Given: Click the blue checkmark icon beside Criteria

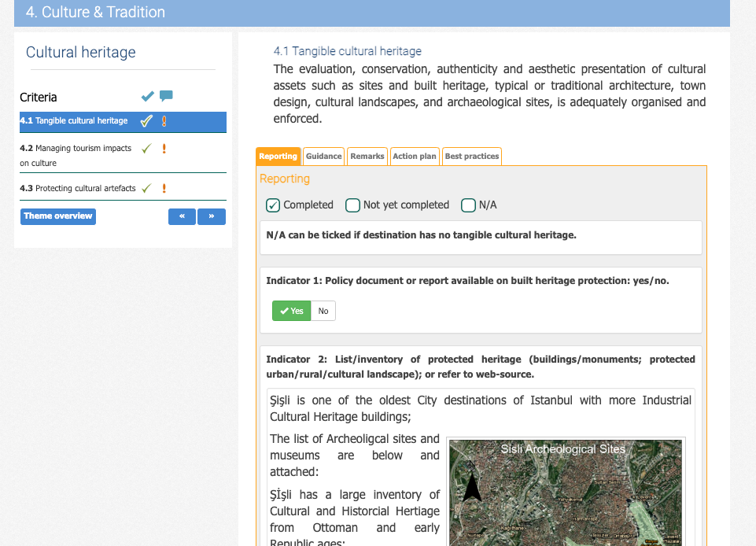Looking at the screenshot, I should [147, 97].
